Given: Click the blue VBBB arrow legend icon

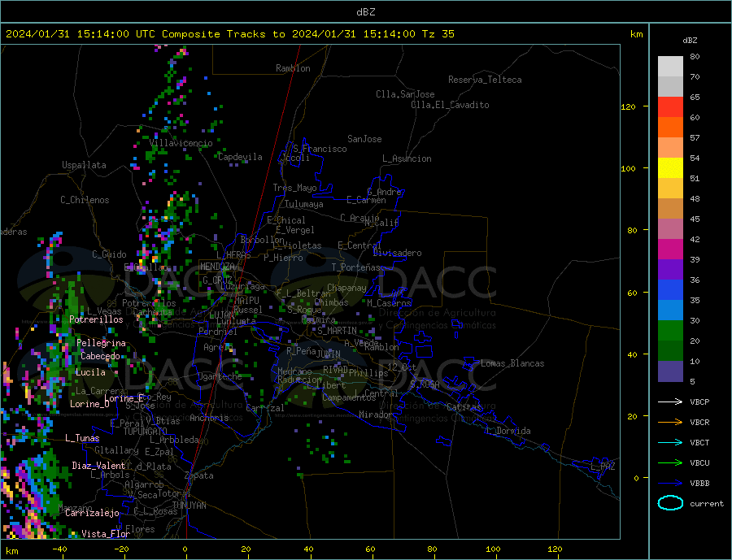Looking at the screenshot, I should click(x=670, y=484).
